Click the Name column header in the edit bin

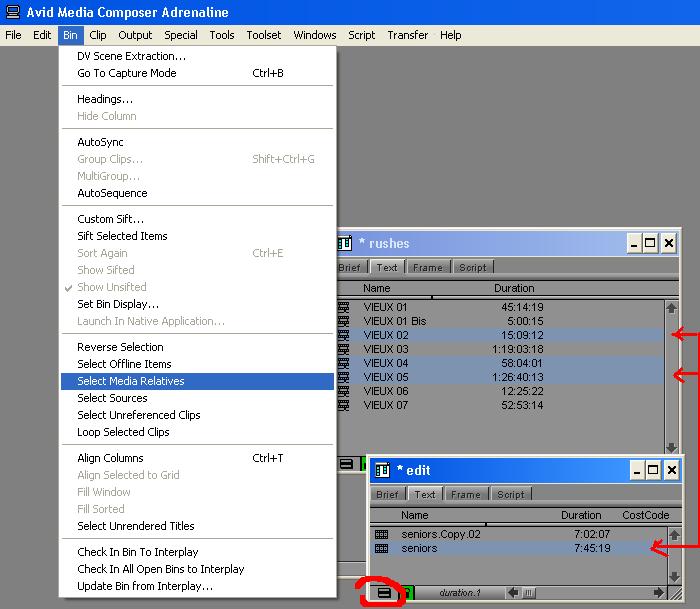[415, 515]
